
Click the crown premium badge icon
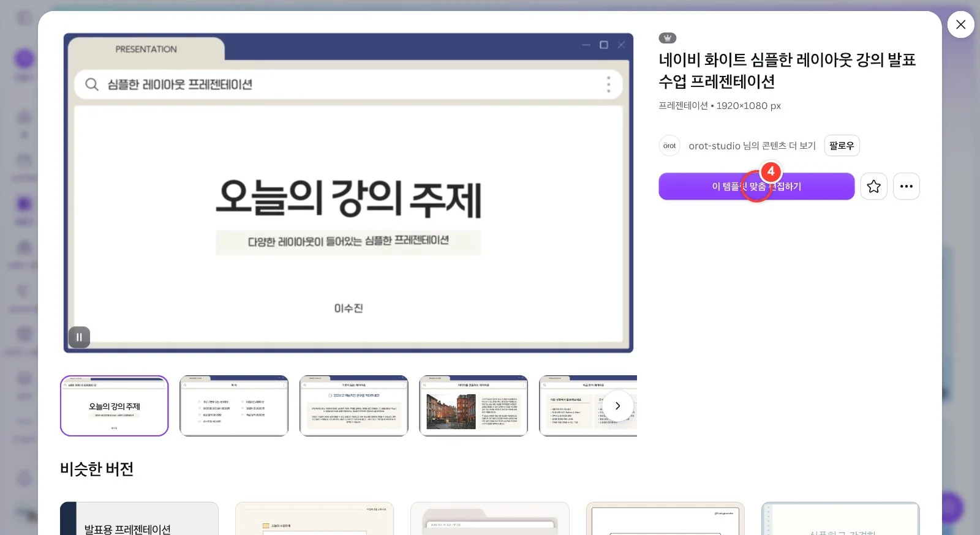coord(668,38)
